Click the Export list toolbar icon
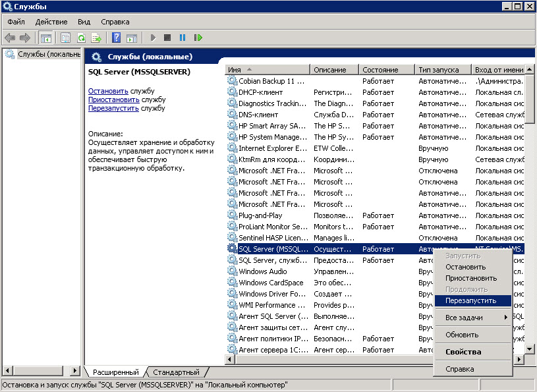The image size is (537, 392). (96, 38)
